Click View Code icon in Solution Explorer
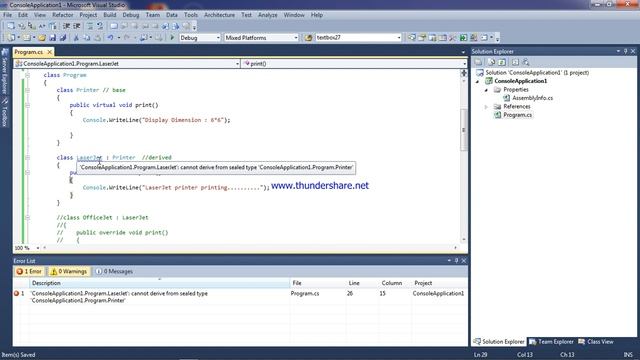 pos(515,62)
